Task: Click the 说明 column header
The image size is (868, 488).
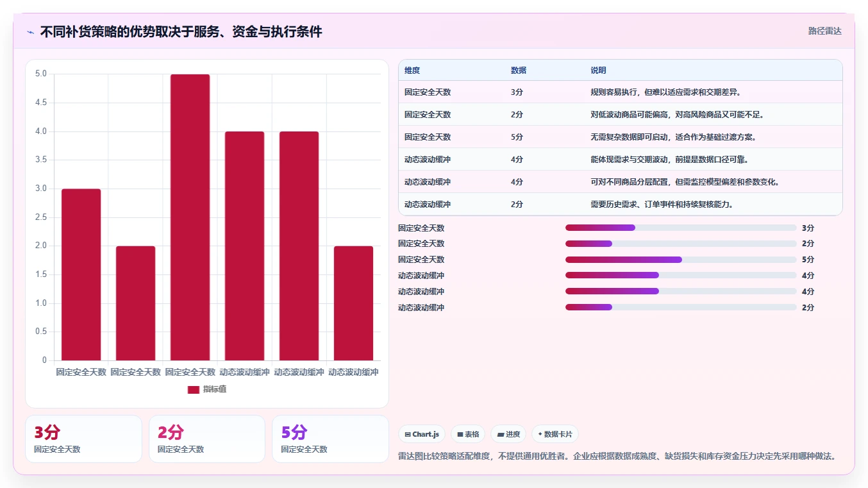Action: (598, 71)
